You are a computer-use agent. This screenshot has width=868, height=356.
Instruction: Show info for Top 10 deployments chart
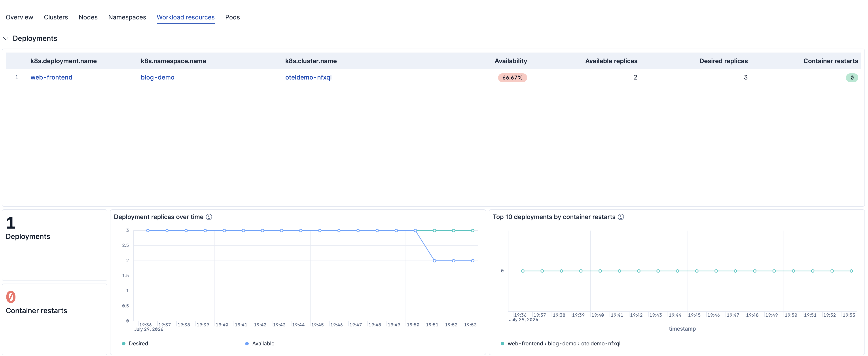[621, 217]
